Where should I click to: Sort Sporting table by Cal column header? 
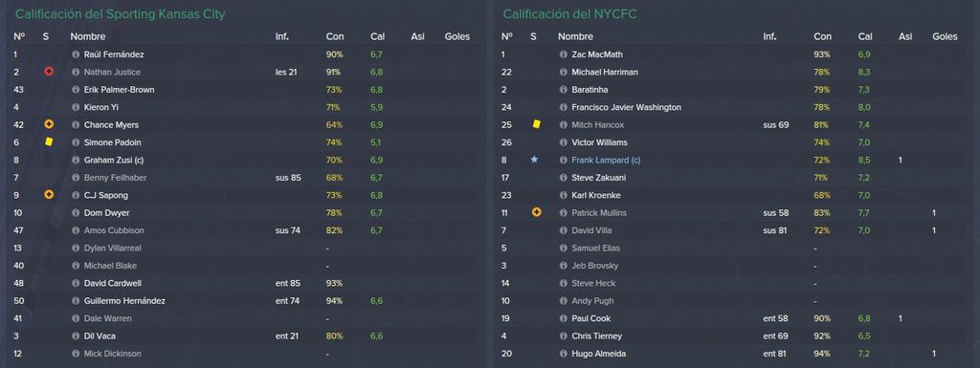click(377, 36)
